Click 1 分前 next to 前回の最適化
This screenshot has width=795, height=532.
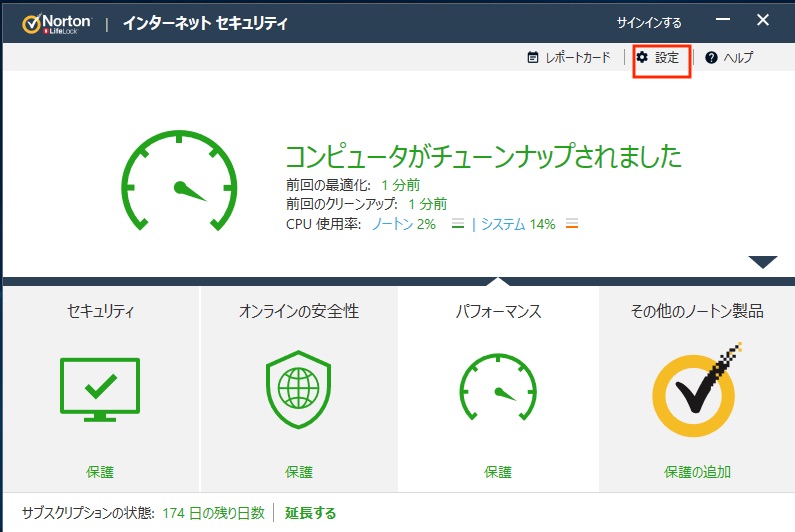click(x=401, y=185)
